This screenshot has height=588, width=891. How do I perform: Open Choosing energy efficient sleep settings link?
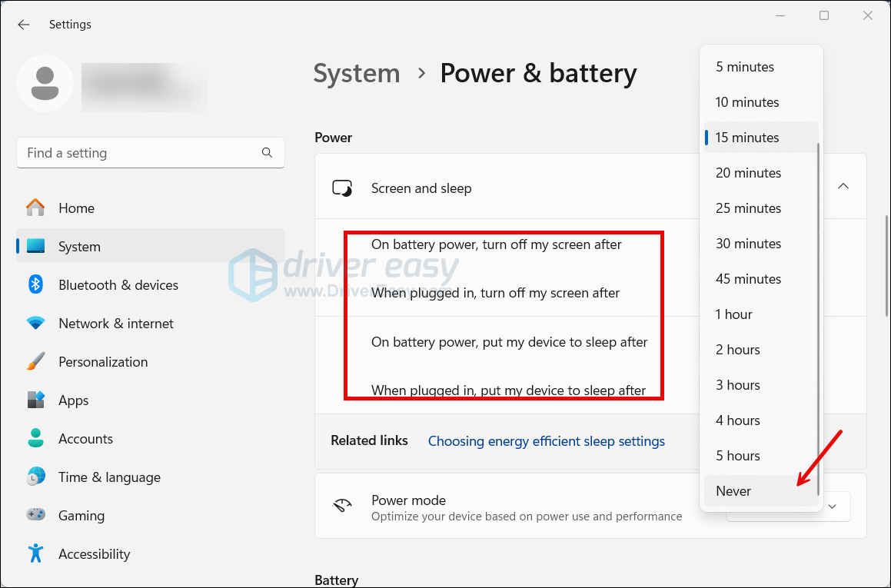coord(546,441)
